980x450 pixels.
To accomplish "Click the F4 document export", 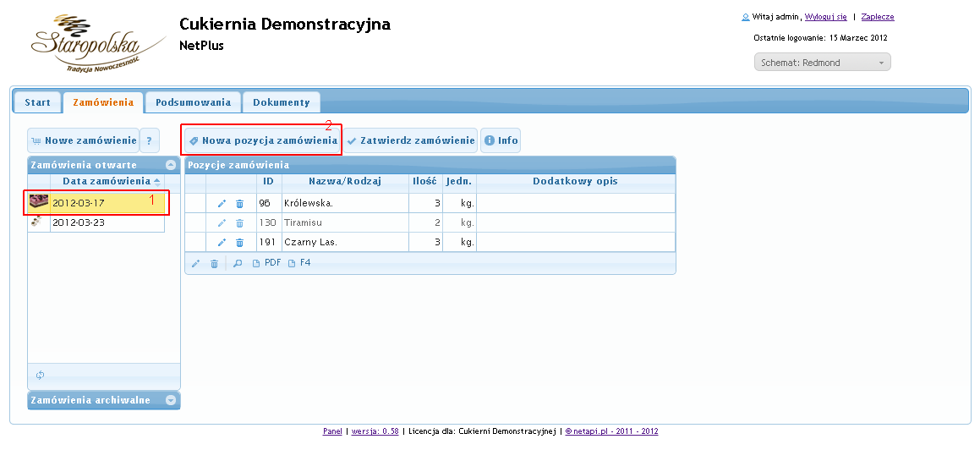I will [x=299, y=263].
